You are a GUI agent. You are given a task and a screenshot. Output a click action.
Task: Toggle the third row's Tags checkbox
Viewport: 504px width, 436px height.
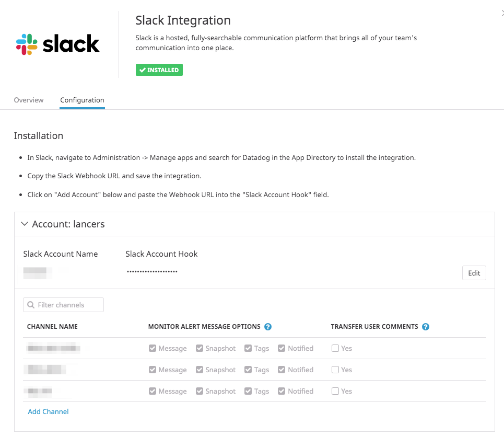pos(248,391)
